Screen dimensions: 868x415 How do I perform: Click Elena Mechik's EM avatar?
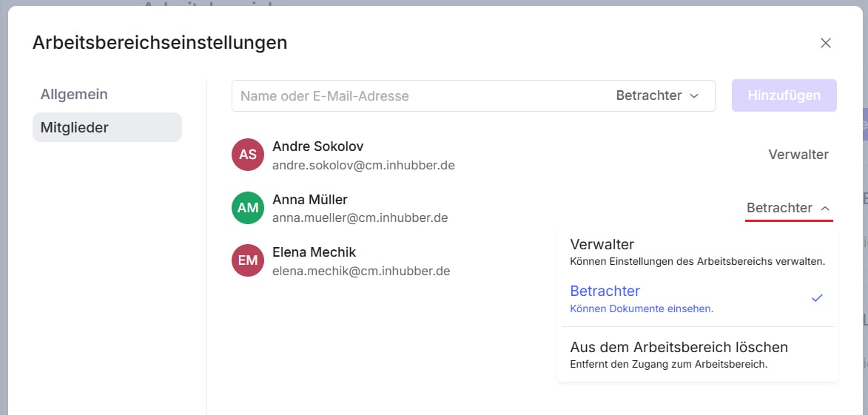(248, 260)
